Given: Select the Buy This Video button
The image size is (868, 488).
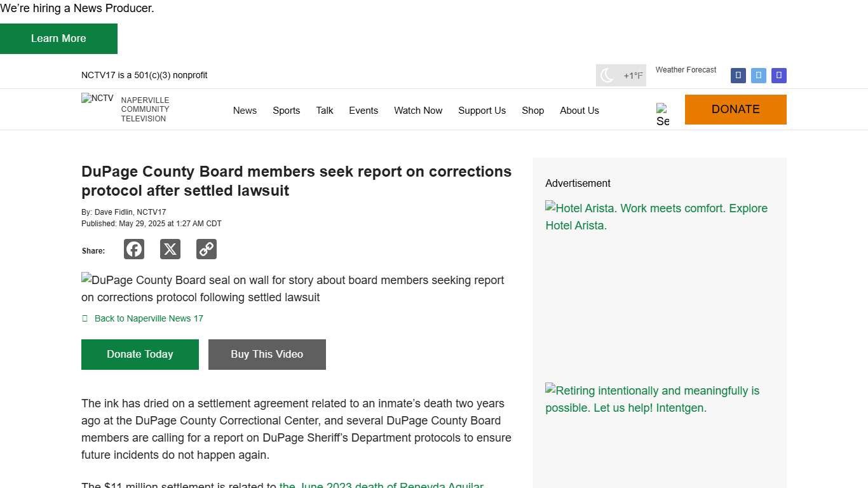Looking at the screenshot, I should [x=267, y=354].
